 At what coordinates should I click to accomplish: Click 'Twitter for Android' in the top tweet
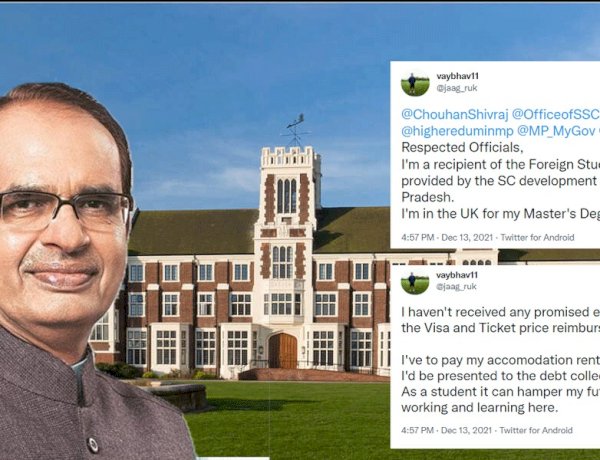[537, 237]
